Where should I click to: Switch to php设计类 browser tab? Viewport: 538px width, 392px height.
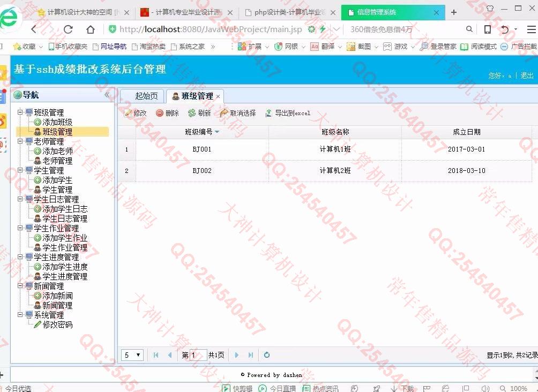click(x=290, y=12)
